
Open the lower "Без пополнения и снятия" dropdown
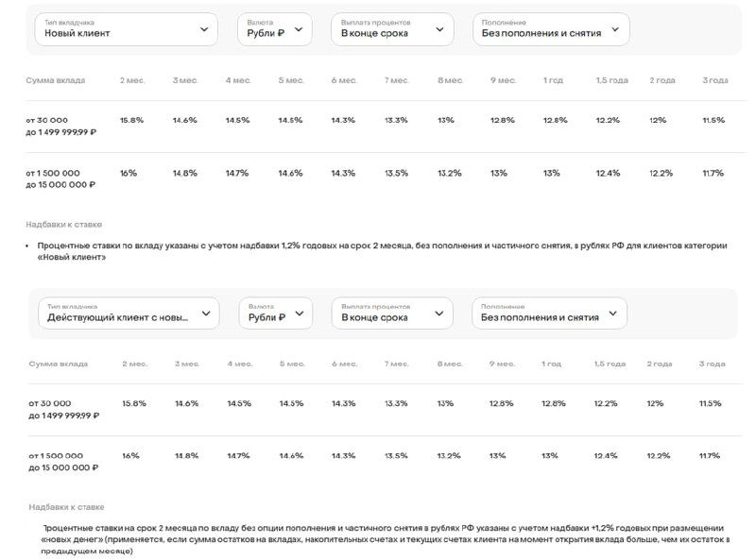[549, 314]
